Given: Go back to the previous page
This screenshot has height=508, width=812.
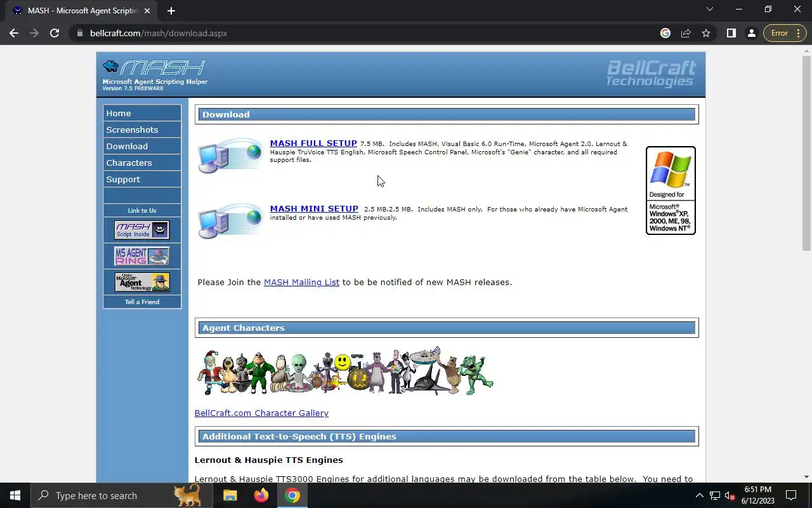Looking at the screenshot, I should pyautogui.click(x=14, y=33).
